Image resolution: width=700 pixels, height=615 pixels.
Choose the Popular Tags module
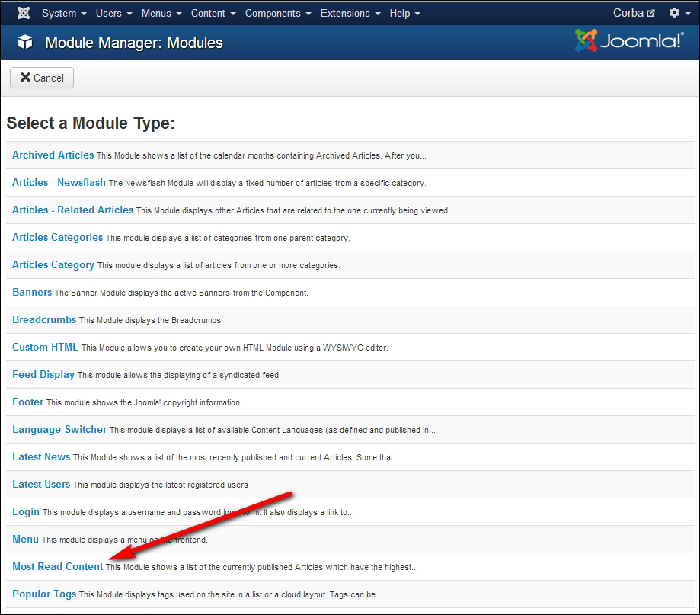[x=44, y=594]
